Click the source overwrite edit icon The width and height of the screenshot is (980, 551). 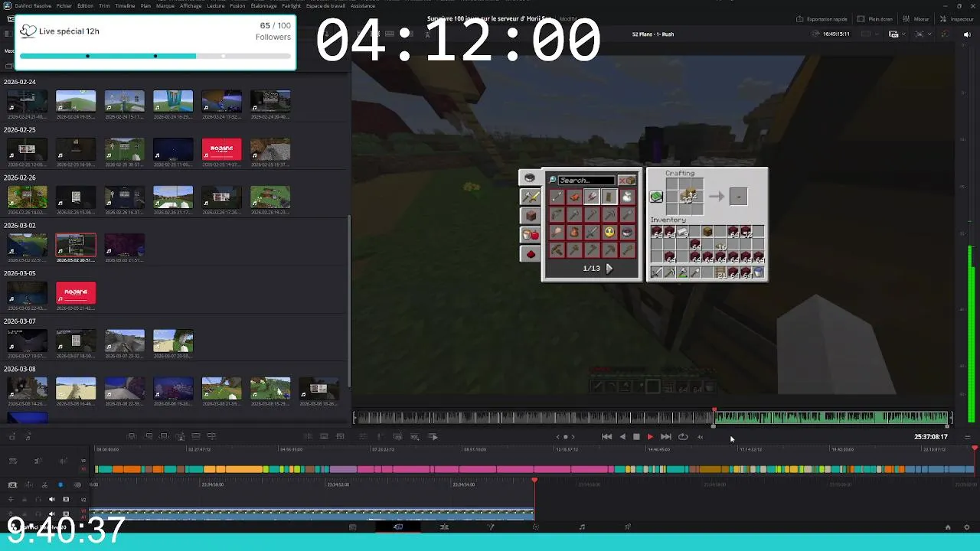point(211,436)
